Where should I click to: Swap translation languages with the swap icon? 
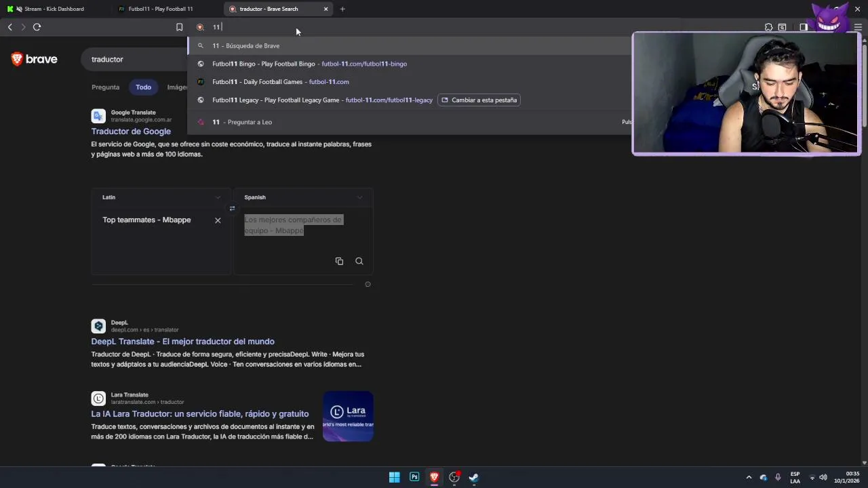(232, 208)
